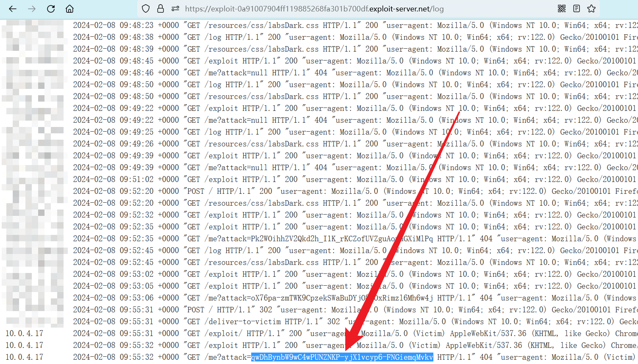This screenshot has height=364, width=638.
Task: Click the 09:48:39 timestamp
Action: (x=136, y=49)
